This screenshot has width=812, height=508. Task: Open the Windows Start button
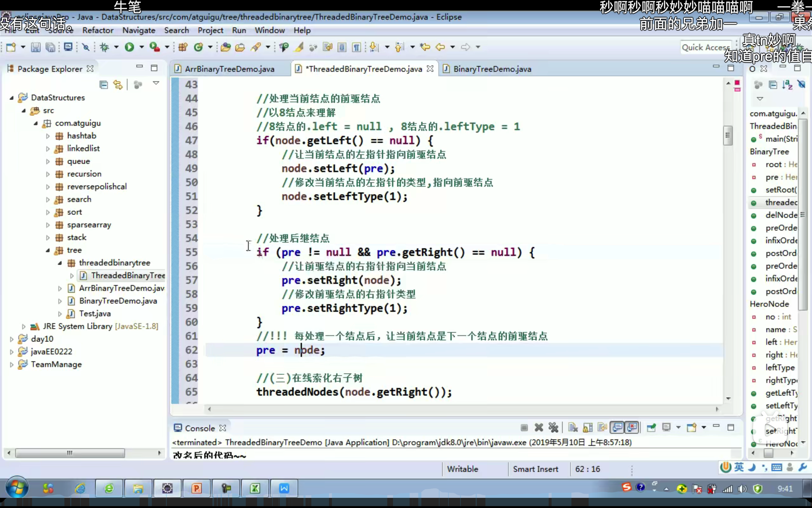tap(17, 488)
